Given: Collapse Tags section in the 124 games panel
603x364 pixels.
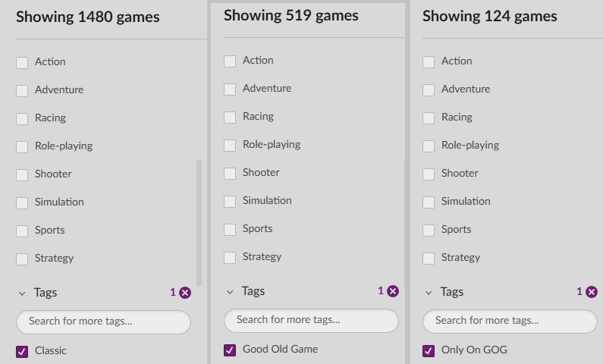Looking at the screenshot, I should coord(429,293).
